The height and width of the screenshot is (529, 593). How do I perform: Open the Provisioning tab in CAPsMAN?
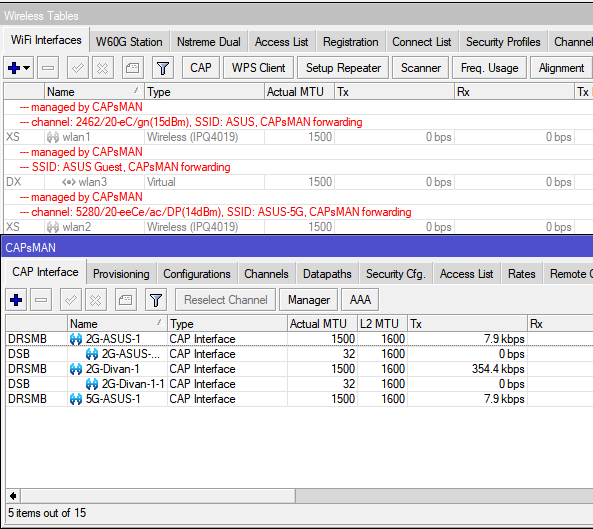[121, 274]
